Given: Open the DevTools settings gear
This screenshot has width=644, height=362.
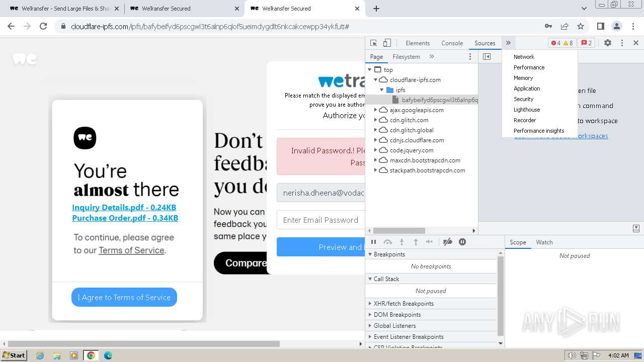Looking at the screenshot, I should pos(608,43).
